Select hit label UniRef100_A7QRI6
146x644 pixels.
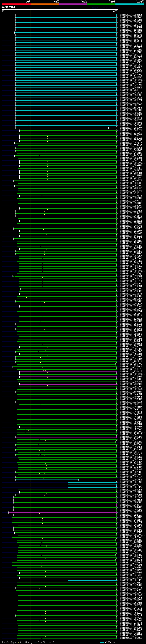(131, 45)
